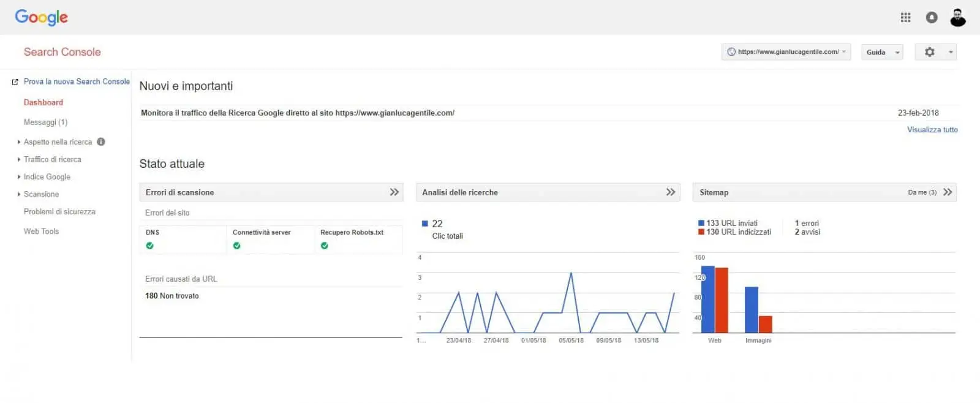The image size is (980, 403).
Task: Open Messaggi (1) in the sidebar
Action: pyautogui.click(x=46, y=122)
